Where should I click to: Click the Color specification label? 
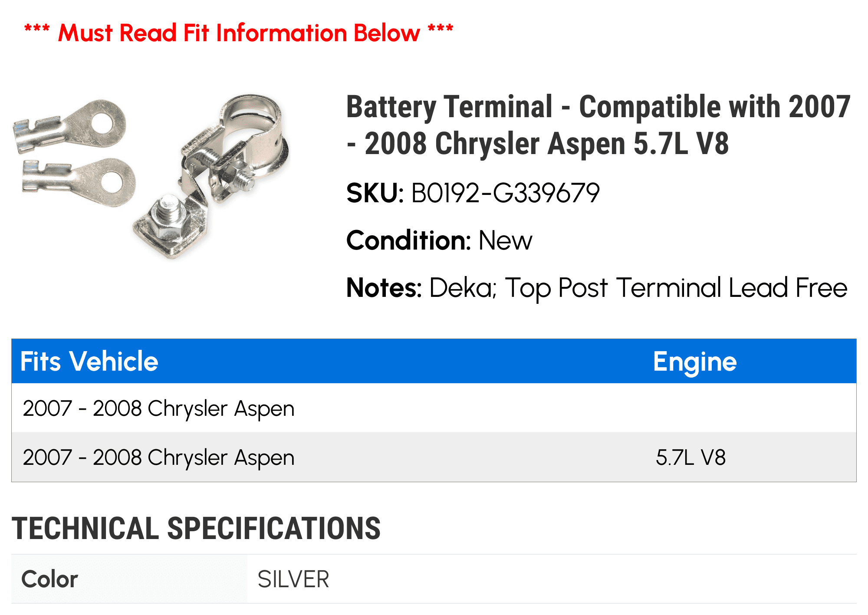pyautogui.click(x=50, y=579)
